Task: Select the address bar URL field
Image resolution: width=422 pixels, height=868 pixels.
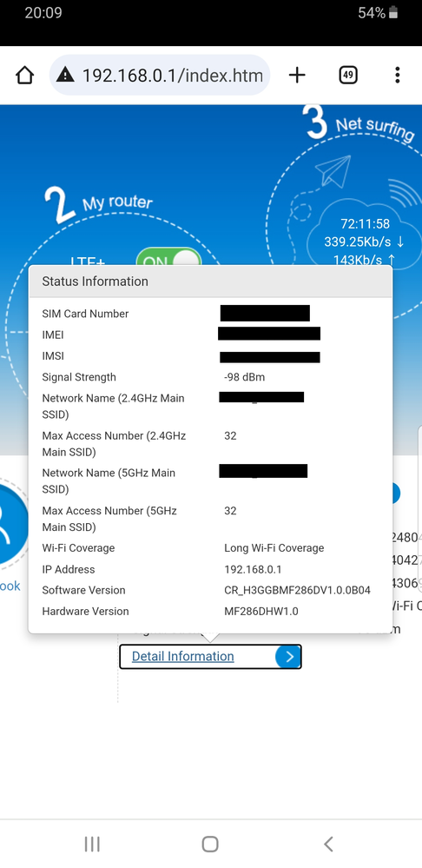Action: pos(160,75)
